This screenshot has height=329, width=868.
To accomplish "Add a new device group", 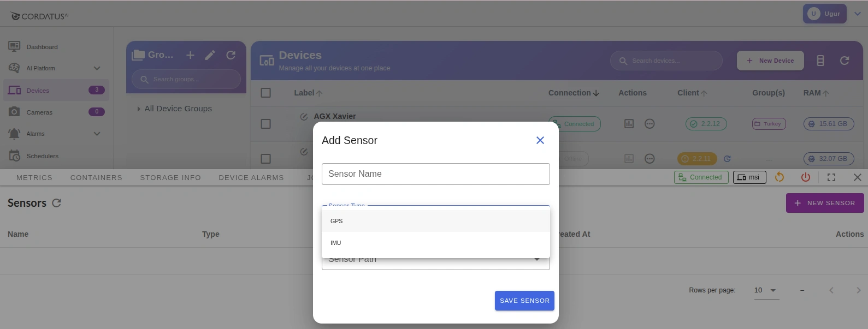I will (x=190, y=55).
